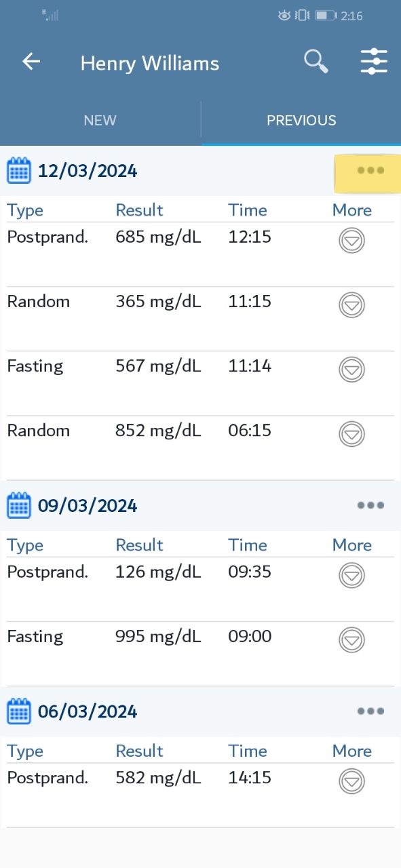Tap the 12/03/2024 date header
The image size is (401, 868).
(88, 171)
